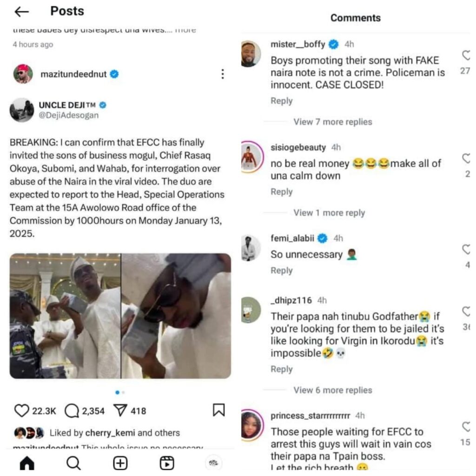Expand "View 6 more replies" thread
Image resolution: width=476 pixels, height=476 pixels.
coord(332,390)
